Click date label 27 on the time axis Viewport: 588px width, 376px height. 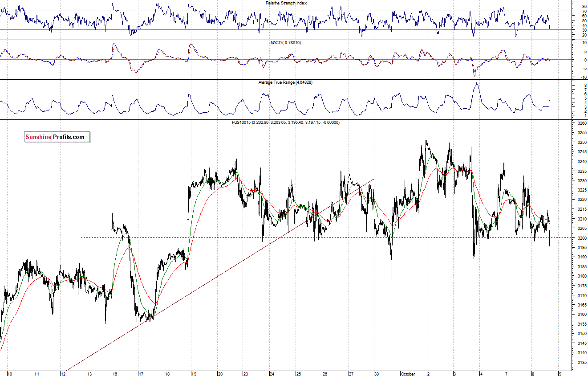coord(351,374)
